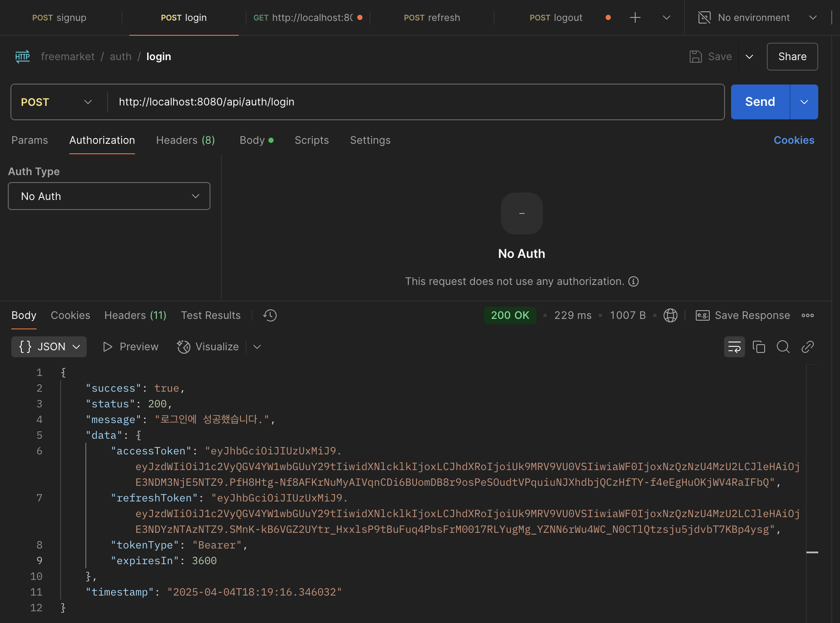Toggle word wrap for response body
Viewport: 840px width, 623px height.
[x=734, y=347]
